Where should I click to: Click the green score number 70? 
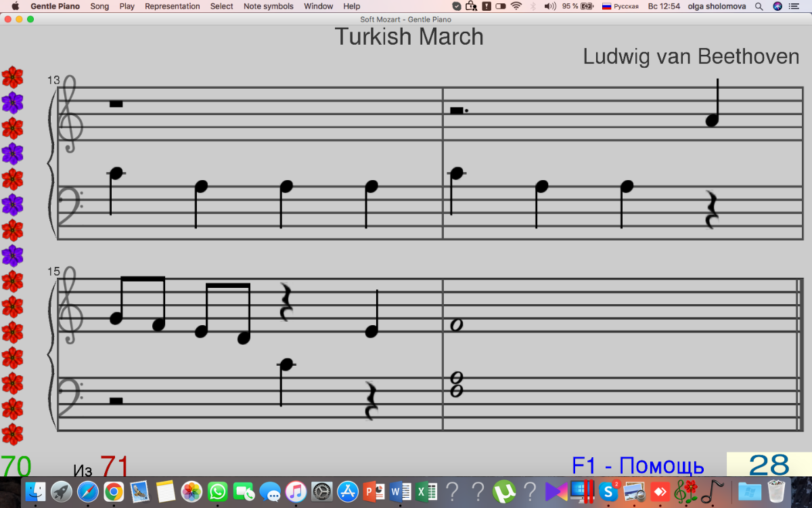pyautogui.click(x=16, y=467)
